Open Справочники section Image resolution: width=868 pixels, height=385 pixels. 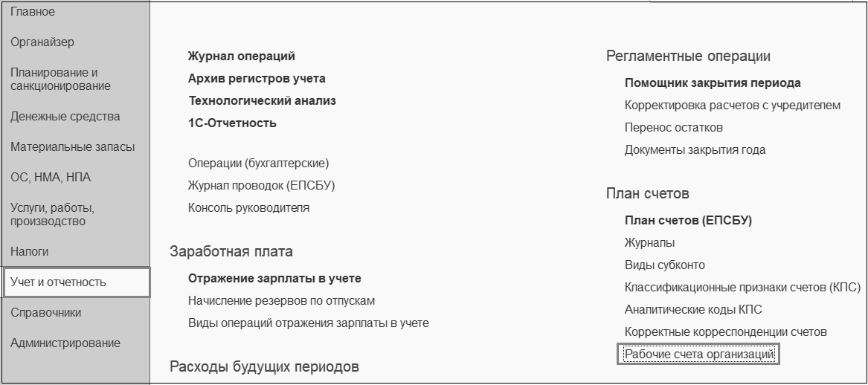[46, 313]
